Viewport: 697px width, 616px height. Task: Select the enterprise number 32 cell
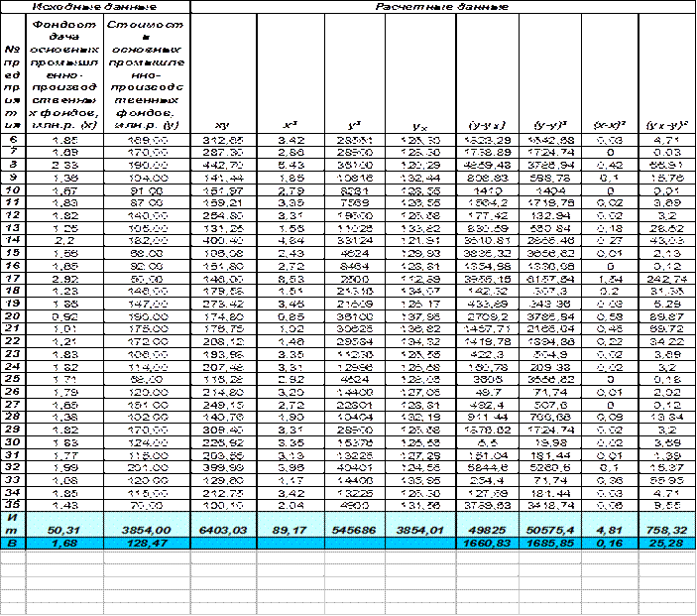click(x=13, y=467)
